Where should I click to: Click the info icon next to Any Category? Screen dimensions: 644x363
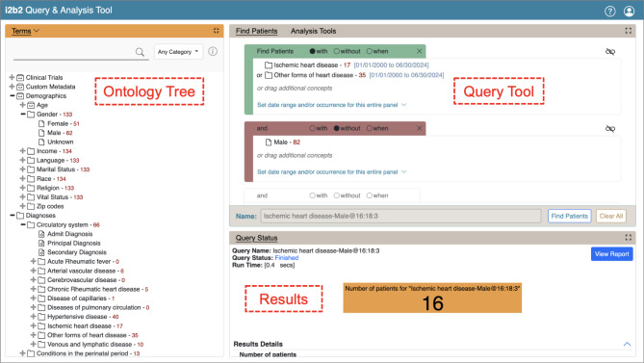[x=213, y=51]
